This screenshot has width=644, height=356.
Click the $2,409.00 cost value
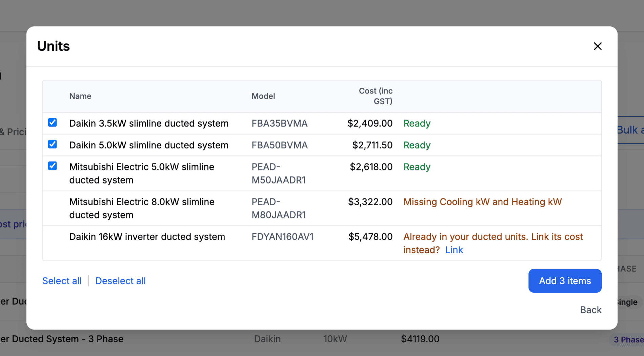(x=370, y=123)
